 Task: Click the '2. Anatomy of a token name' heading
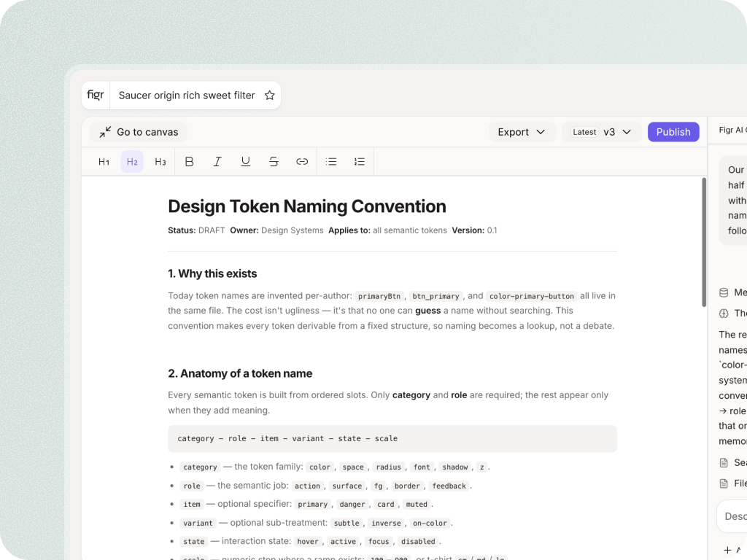pyautogui.click(x=240, y=373)
